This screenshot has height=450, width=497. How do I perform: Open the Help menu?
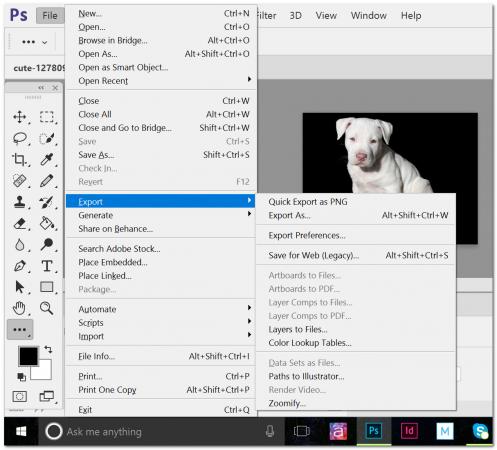[x=411, y=15]
